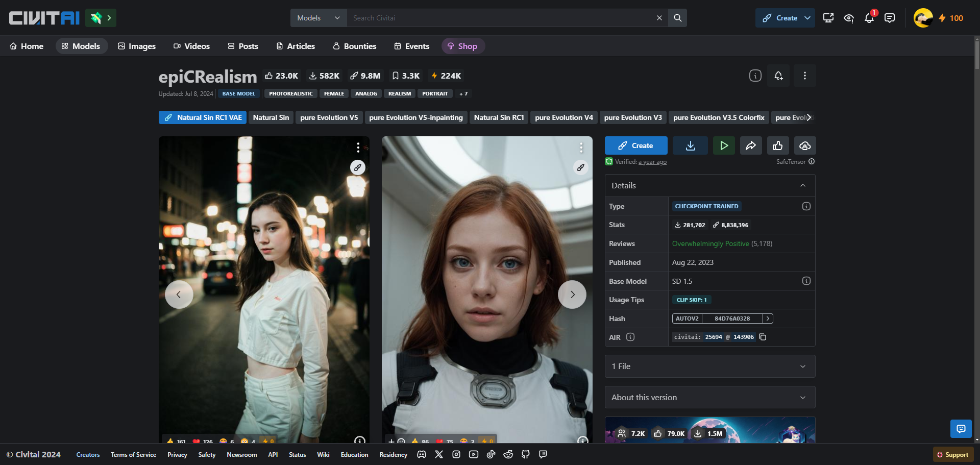Select the pure Evolution V5 version tab
Screen dimensions: 980x465
[329, 118]
